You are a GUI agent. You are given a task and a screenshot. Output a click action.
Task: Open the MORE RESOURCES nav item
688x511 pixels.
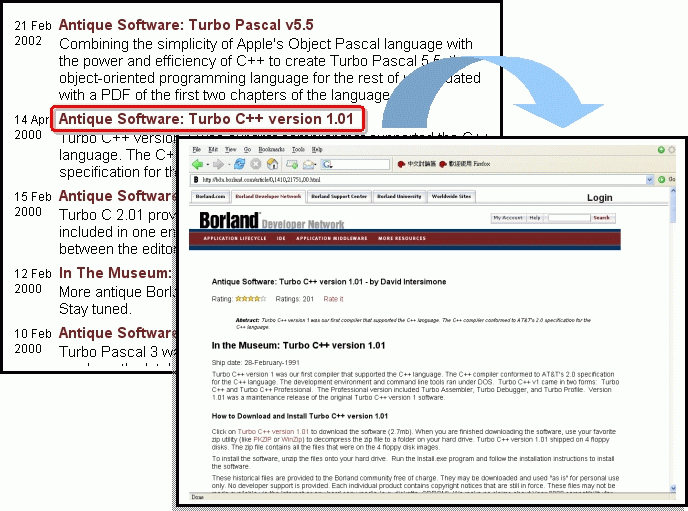pos(402,239)
